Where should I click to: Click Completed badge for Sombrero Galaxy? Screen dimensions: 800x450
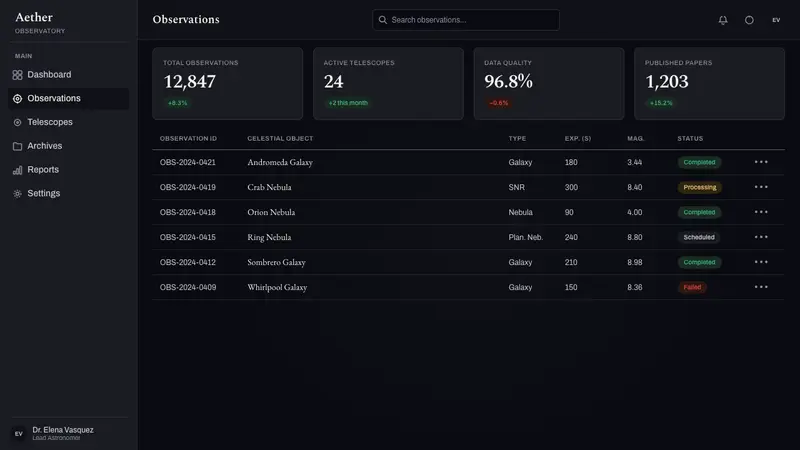[699, 262]
